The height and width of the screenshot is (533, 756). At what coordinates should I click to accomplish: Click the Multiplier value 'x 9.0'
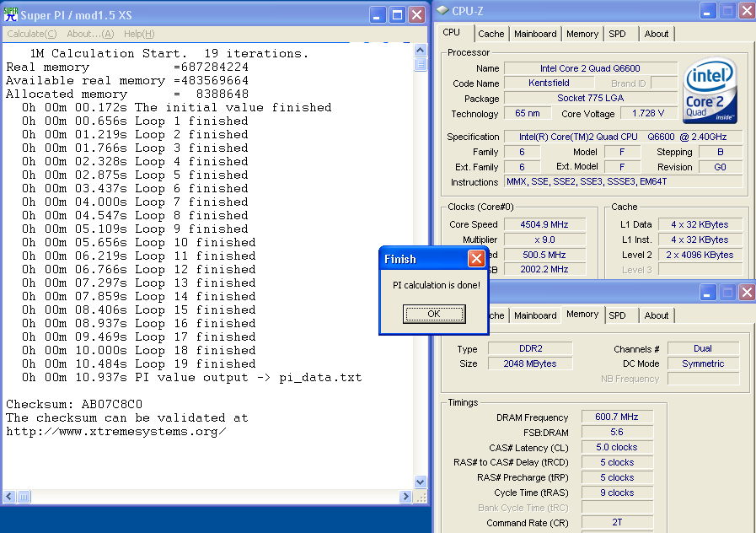pyautogui.click(x=544, y=240)
